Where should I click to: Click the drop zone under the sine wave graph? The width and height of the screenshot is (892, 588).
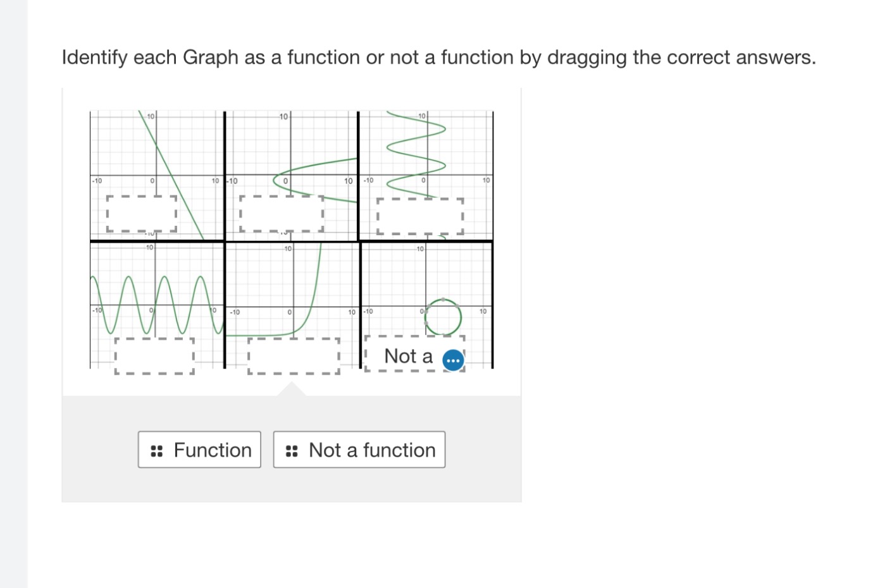154,356
